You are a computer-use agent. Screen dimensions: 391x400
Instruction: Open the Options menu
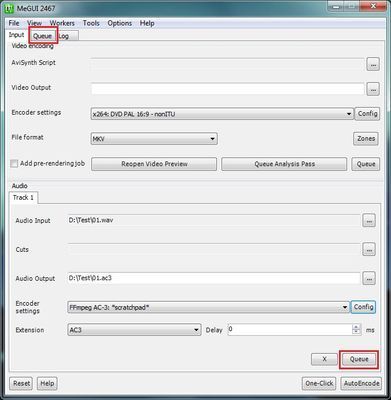coord(119,23)
